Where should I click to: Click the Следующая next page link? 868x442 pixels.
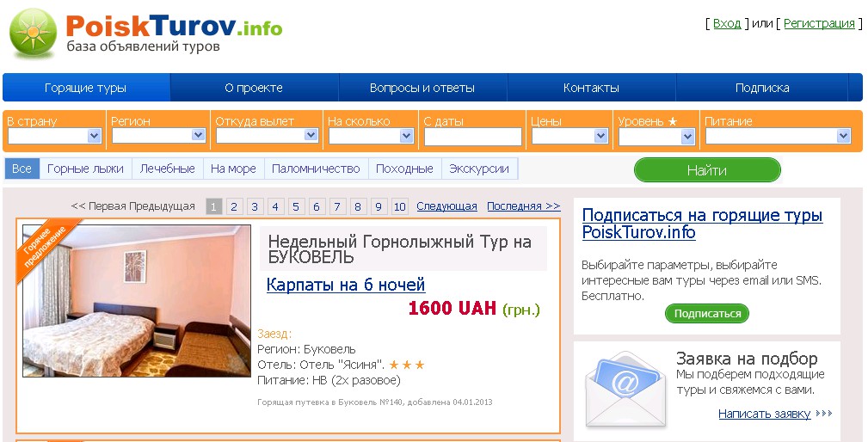pyautogui.click(x=446, y=206)
